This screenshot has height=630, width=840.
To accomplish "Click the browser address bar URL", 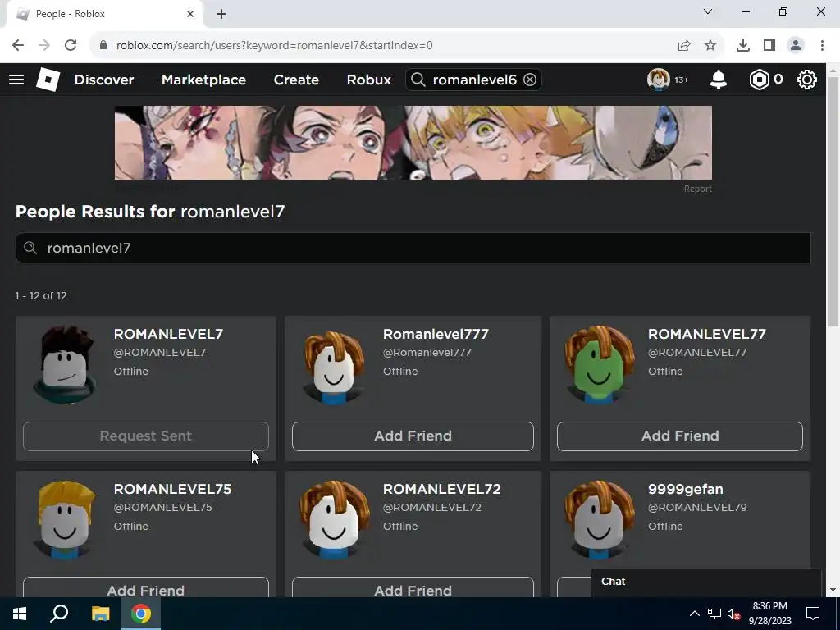I will [x=274, y=46].
